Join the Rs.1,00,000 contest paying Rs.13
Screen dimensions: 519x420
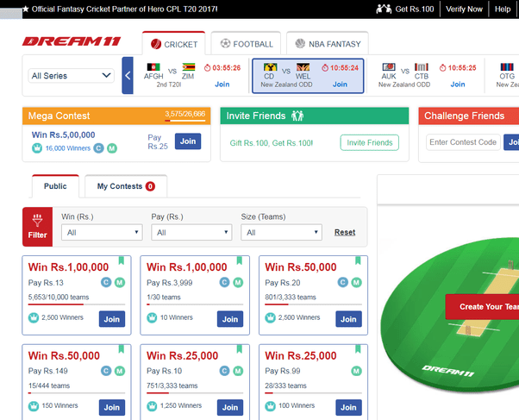click(112, 319)
